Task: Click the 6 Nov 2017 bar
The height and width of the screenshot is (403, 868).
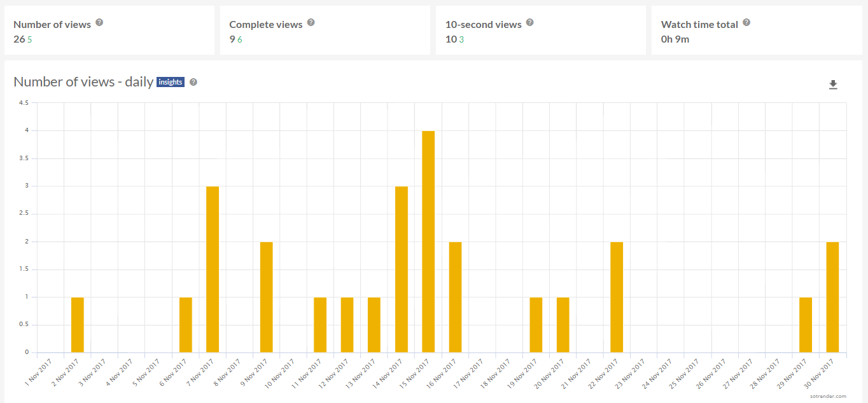Action: click(x=186, y=325)
